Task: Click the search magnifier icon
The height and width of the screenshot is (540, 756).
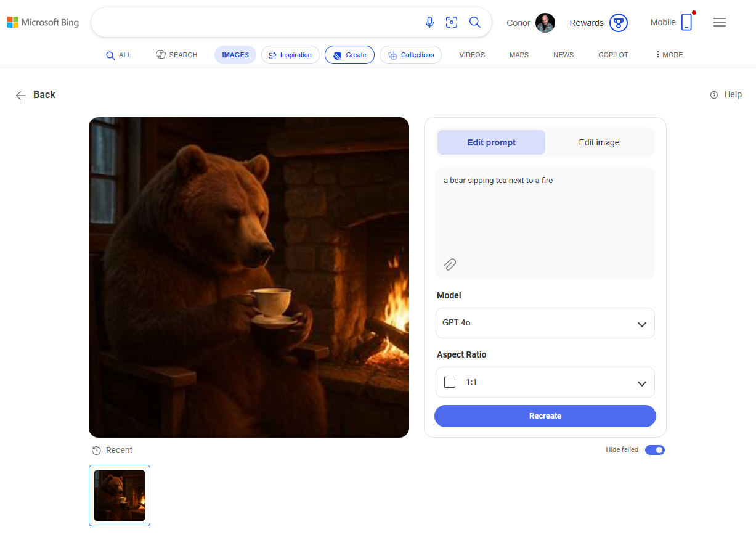Action: click(x=475, y=22)
